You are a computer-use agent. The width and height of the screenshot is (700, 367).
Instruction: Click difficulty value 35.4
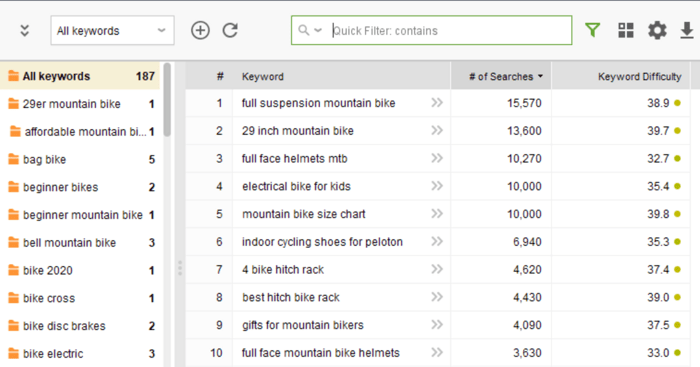point(658,186)
